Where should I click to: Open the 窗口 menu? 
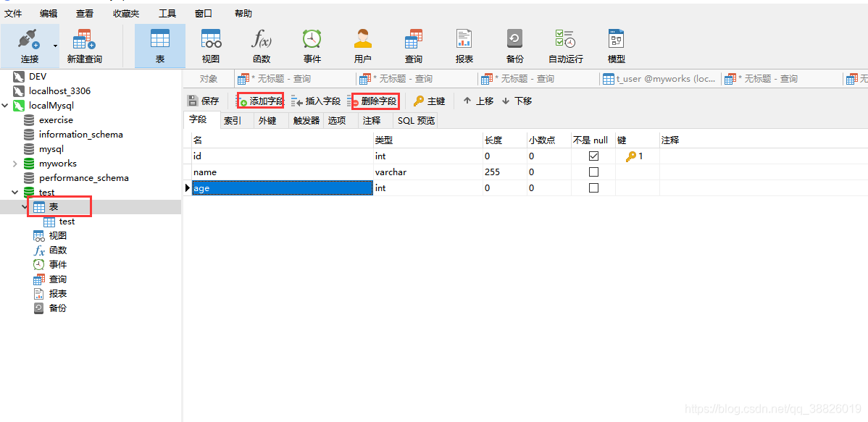coord(204,13)
